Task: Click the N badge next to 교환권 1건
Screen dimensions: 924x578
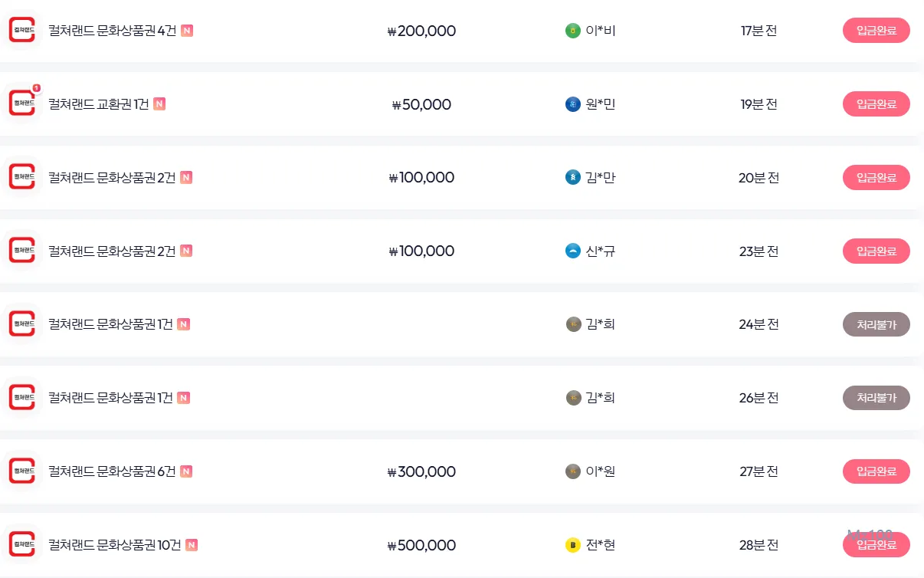Action: tap(159, 104)
